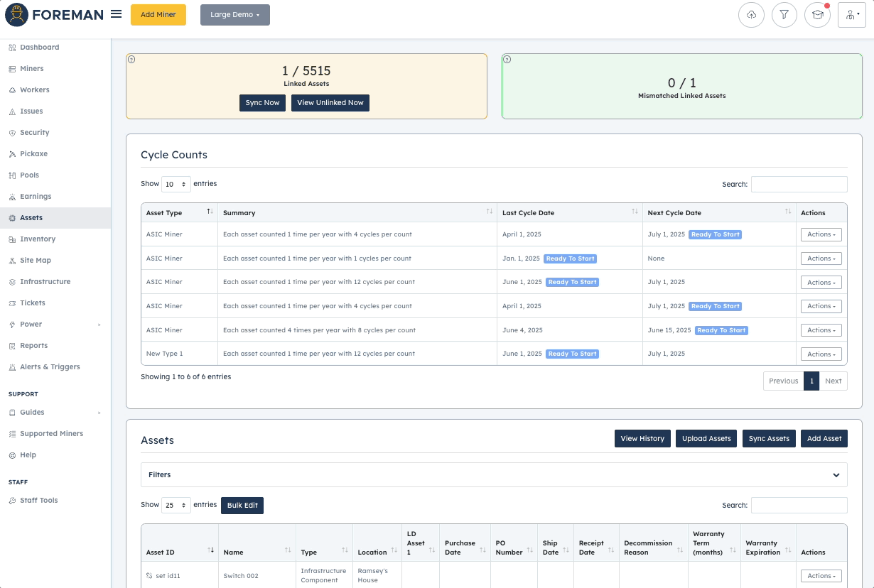Open Dashboard in the sidebar

[39, 48]
